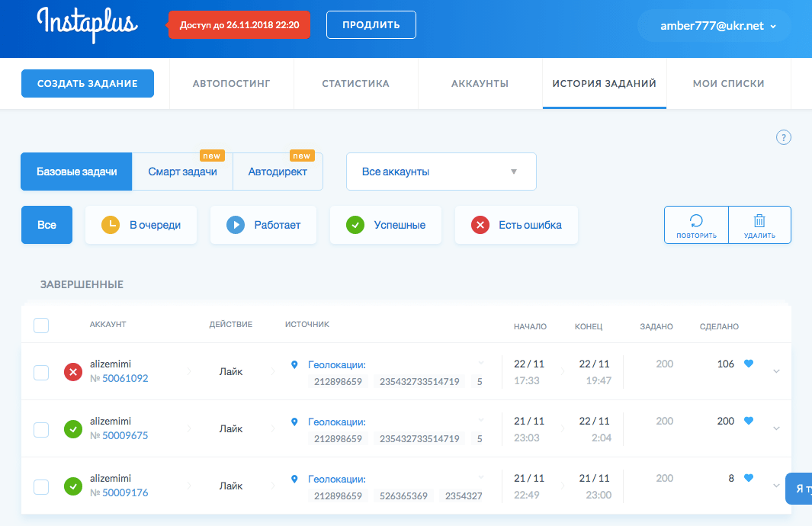Screen dimensions: 812x526
Task: Switch to the Статистика tab
Action: tap(355, 84)
